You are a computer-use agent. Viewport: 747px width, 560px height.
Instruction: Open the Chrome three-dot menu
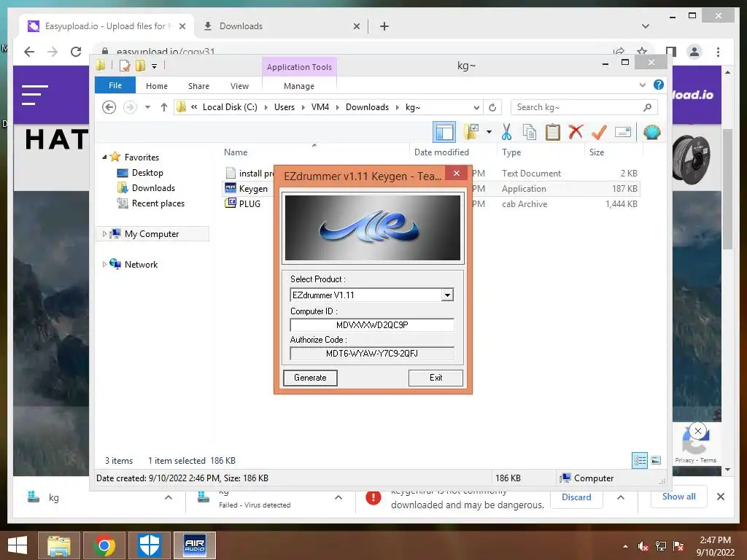(x=718, y=52)
